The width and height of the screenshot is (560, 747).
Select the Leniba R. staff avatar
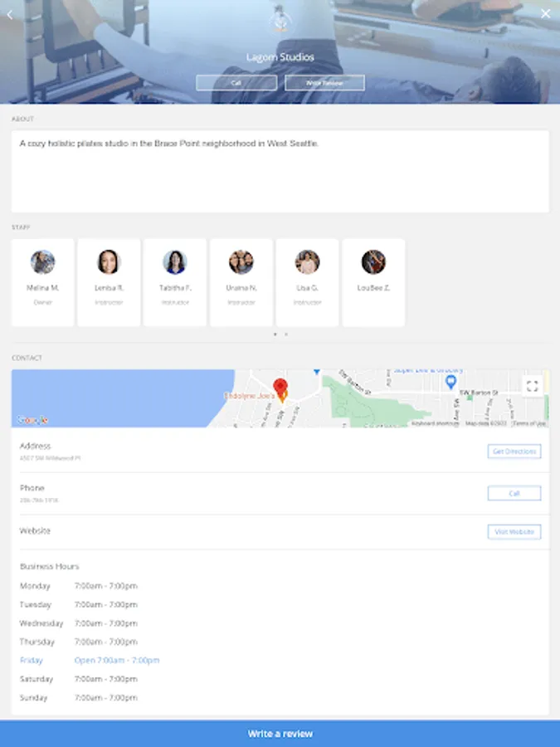coord(109,262)
